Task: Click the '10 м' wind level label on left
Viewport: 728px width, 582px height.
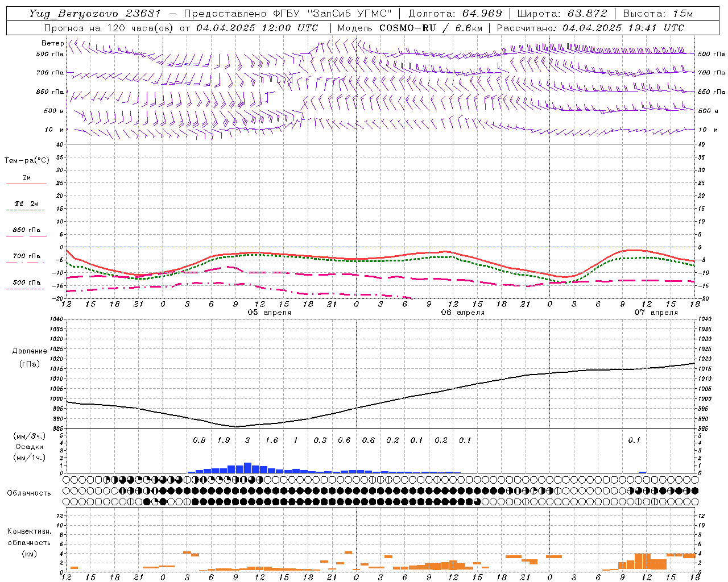Action: pos(54,130)
